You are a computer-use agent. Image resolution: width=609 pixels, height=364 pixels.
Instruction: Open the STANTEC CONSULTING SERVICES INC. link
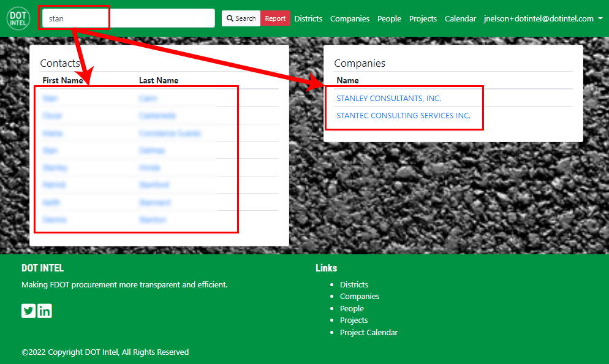coord(403,115)
